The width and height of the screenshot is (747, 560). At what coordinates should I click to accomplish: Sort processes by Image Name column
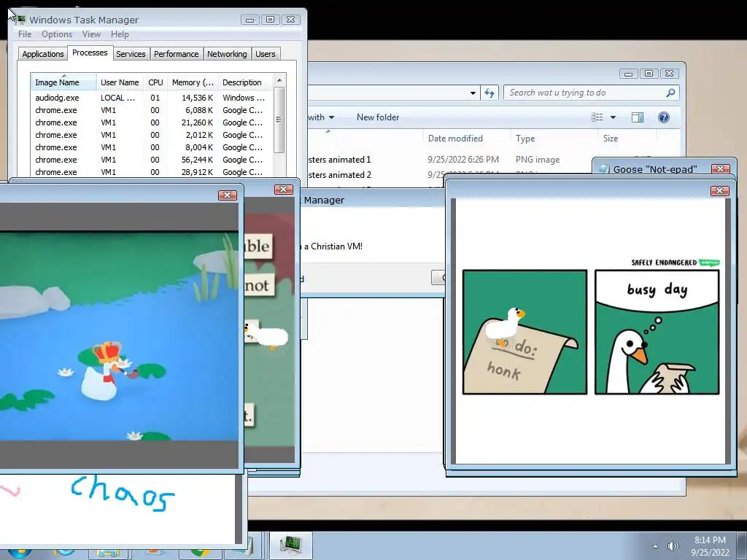63,82
